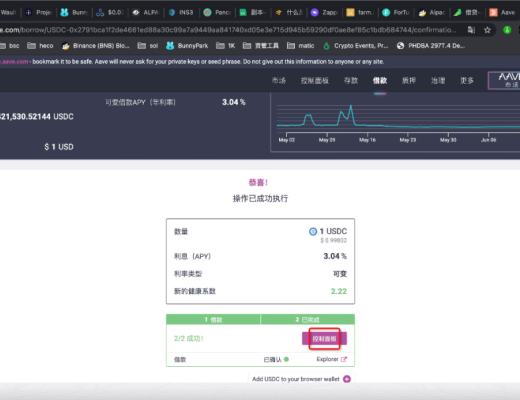Switch to the INS3 browser tab
Screen dimensions: 520x400
(181, 12)
